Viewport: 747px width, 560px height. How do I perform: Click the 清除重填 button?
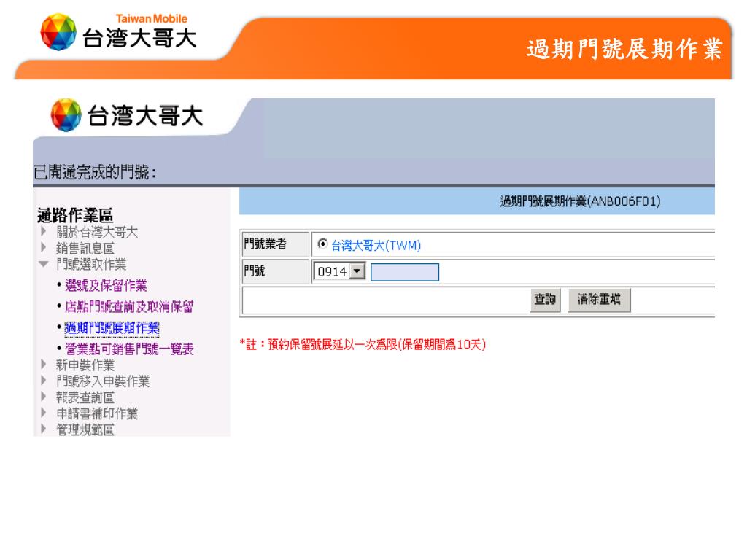coord(599,300)
